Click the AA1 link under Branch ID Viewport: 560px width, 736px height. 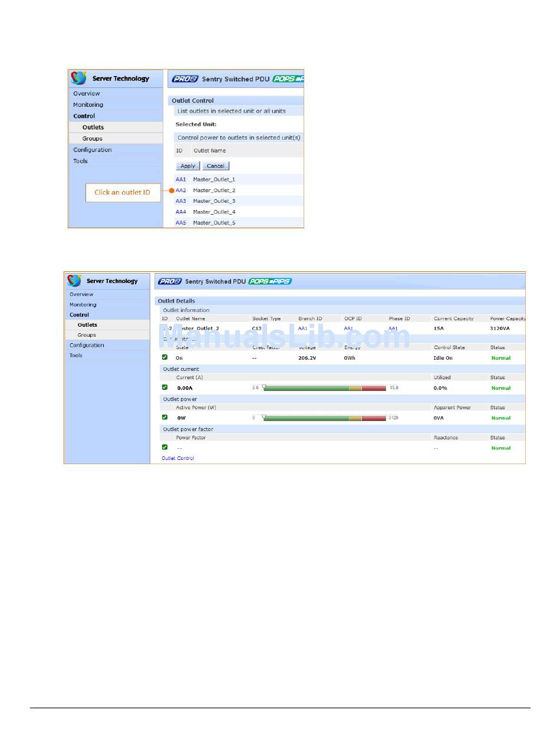302,328
